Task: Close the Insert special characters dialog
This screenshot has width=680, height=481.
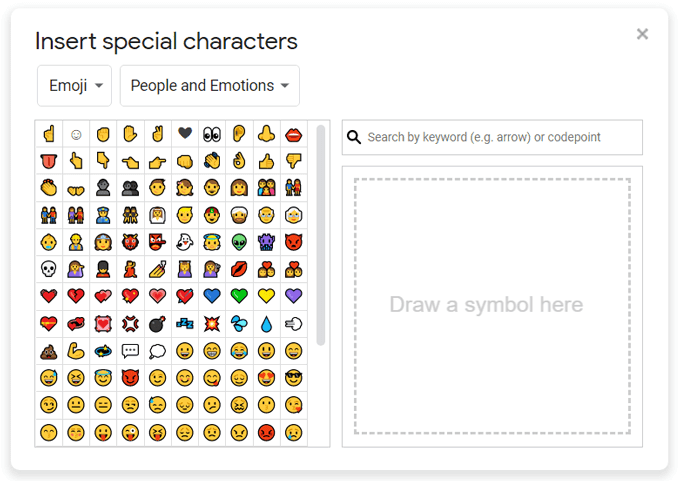Action: [642, 34]
